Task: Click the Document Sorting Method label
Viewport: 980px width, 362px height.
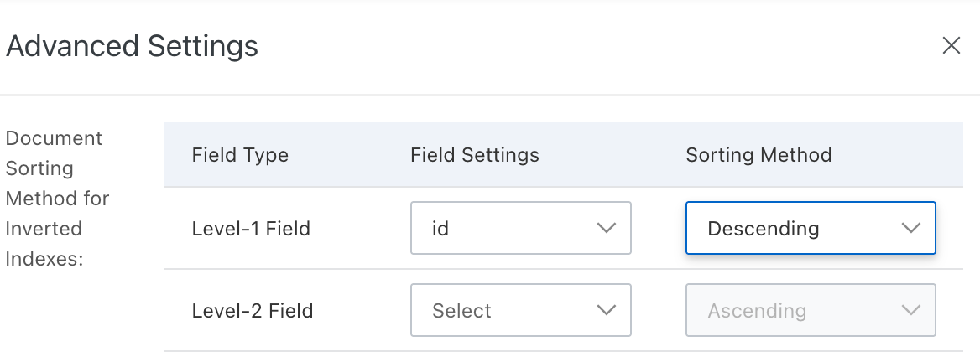Action: [x=57, y=199]
